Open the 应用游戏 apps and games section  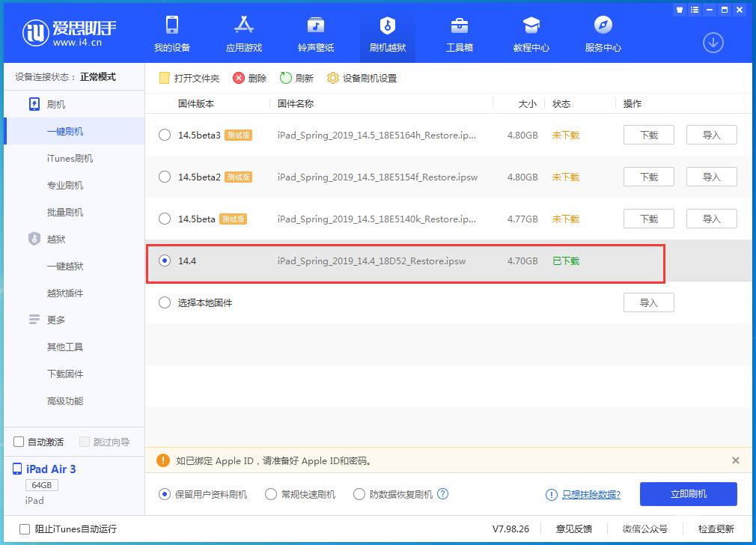tap(244, 33)
